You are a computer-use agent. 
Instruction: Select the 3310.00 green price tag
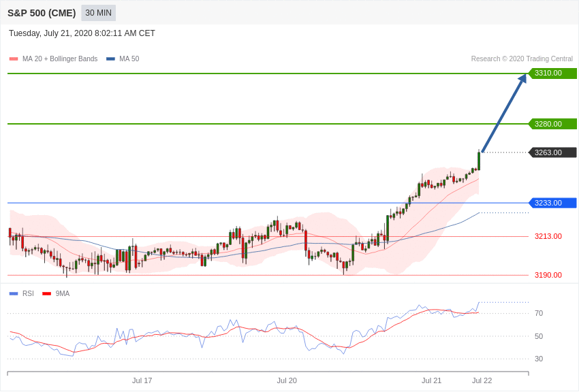click(x=552, y=73)
